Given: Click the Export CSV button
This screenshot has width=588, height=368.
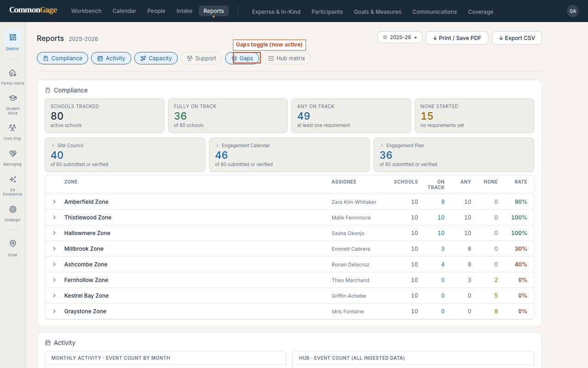Looking at the screenshot, I should pyautogui.click(x=517, y=38).
